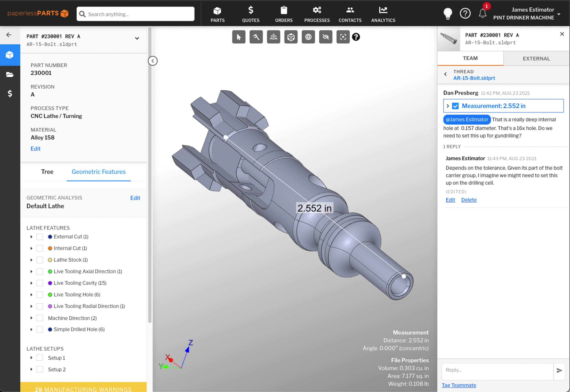
Task: Expand the Machine Direction (2) row
Action: [x=31, y=318]
